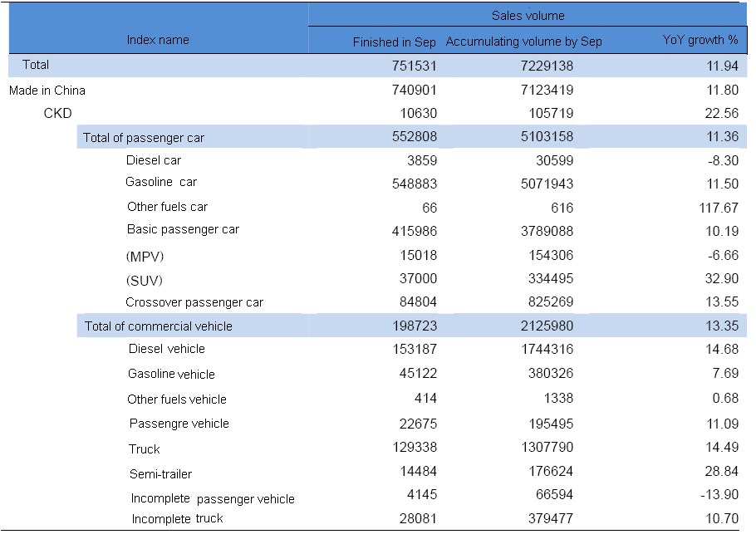Image resolution: width=756 pixels, height=544 pixels.
Task: Select the Crossover passenger car label
Action: click(194, 302)
